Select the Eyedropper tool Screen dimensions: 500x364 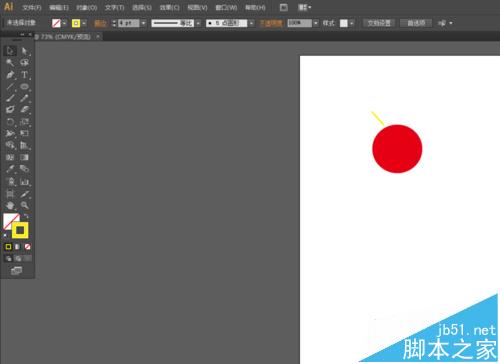point(10,169)
